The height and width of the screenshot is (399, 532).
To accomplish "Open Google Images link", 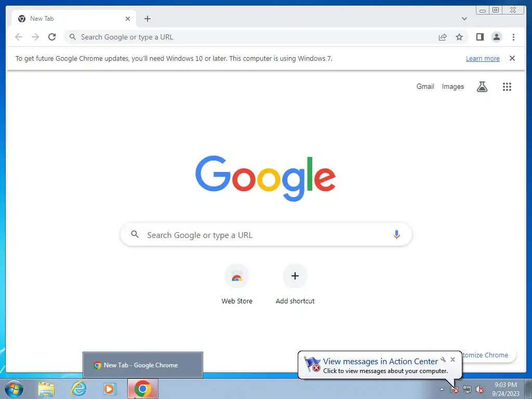I will [x=453, y=87].
